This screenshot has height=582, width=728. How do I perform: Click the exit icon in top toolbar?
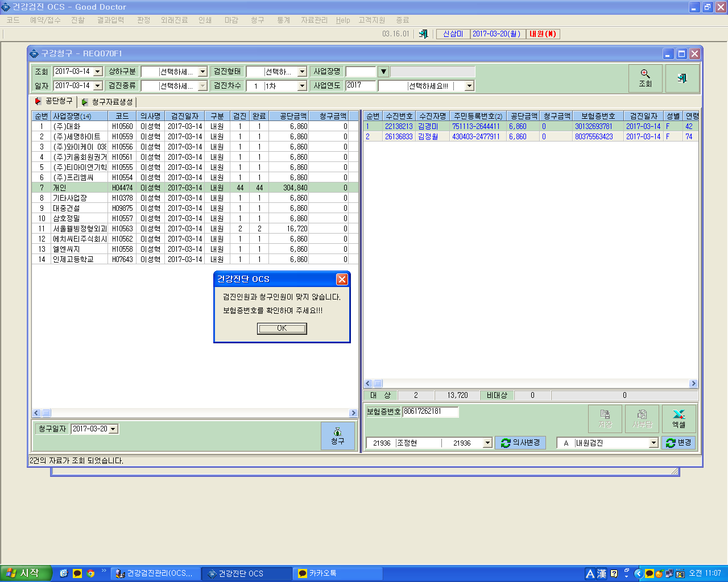[423, 34]
